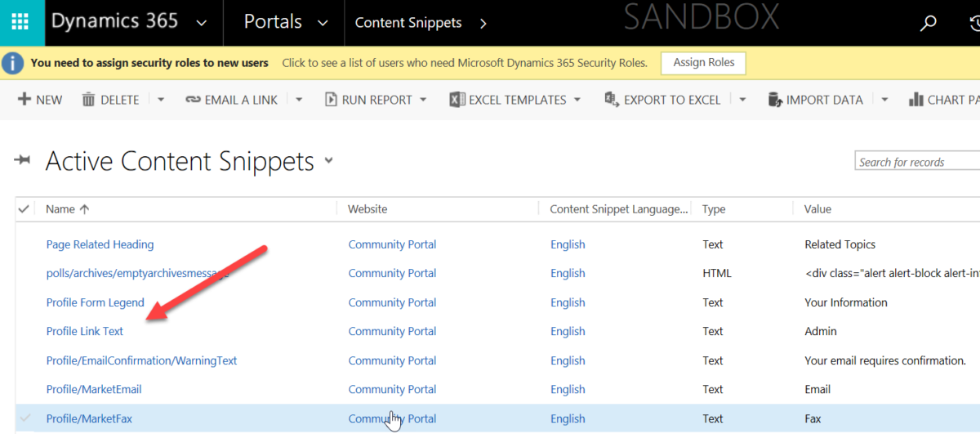
Task: Sort by Content Snippet Language column header
Action: [x=618, y=209]
